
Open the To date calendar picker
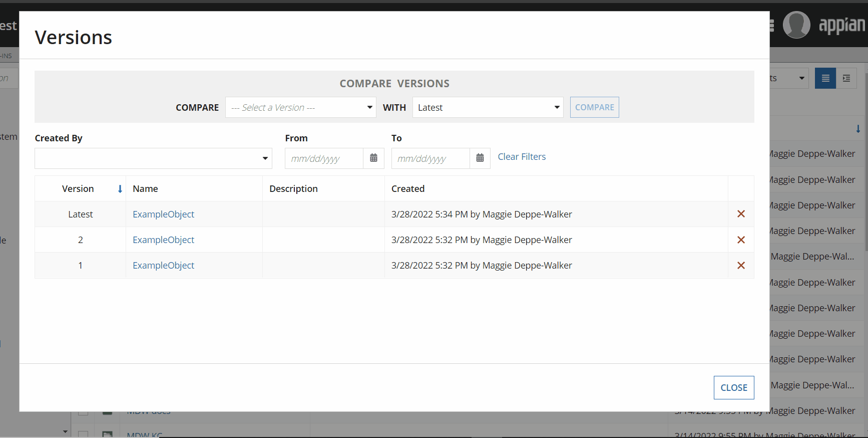pyautogui.click(x=480, y=158)
